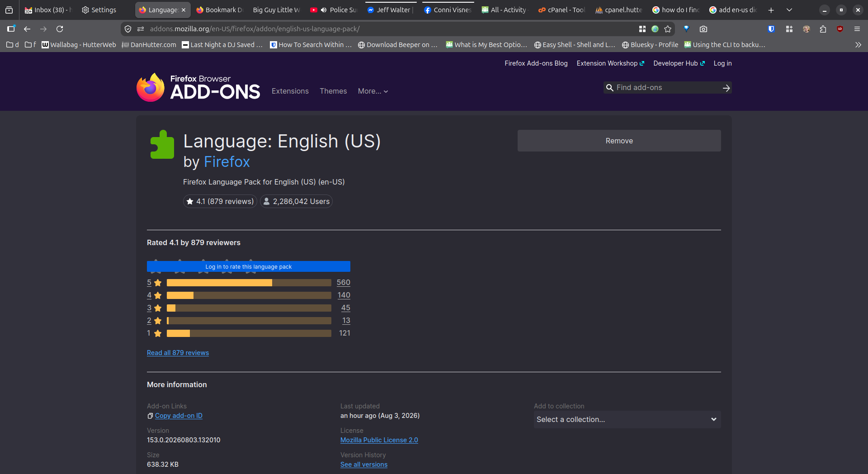Toggle the browser sidebar icon

[x=11, y=29]
